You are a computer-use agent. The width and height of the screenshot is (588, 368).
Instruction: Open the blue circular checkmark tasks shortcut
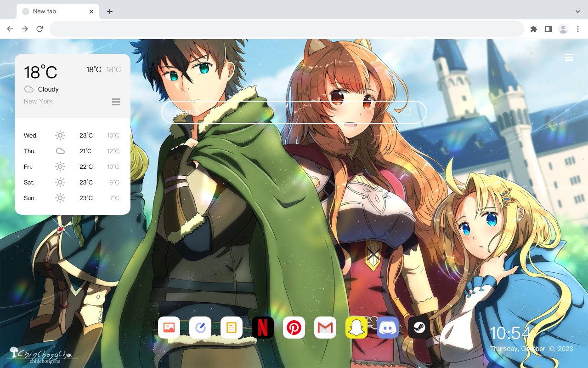coord(200,328)
